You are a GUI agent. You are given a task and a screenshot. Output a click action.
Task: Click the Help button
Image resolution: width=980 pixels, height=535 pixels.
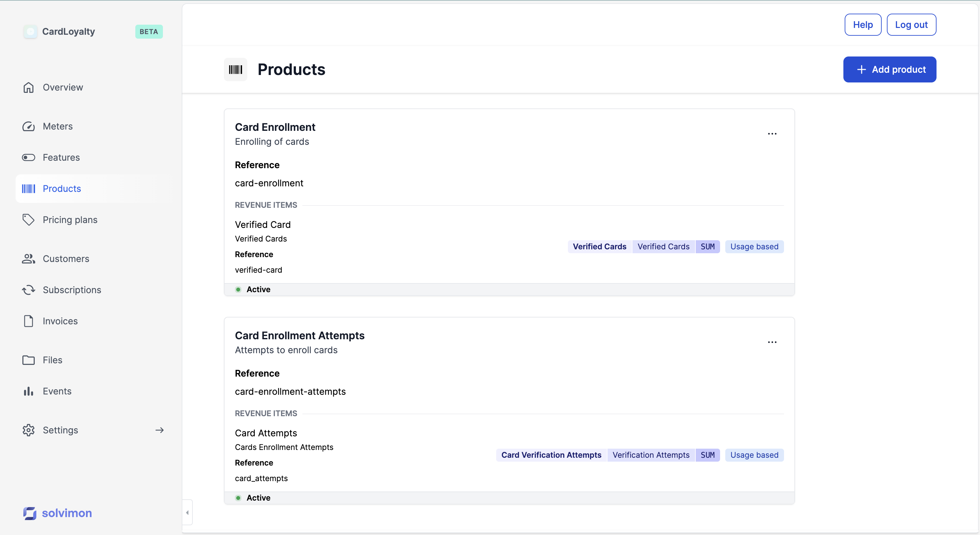863,25
